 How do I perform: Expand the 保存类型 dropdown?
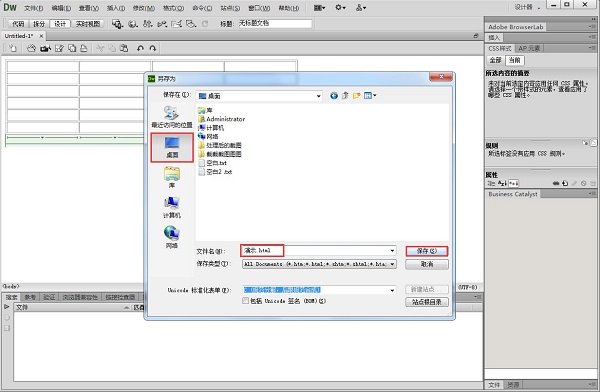pyautogui.click(x=392, y=264)
